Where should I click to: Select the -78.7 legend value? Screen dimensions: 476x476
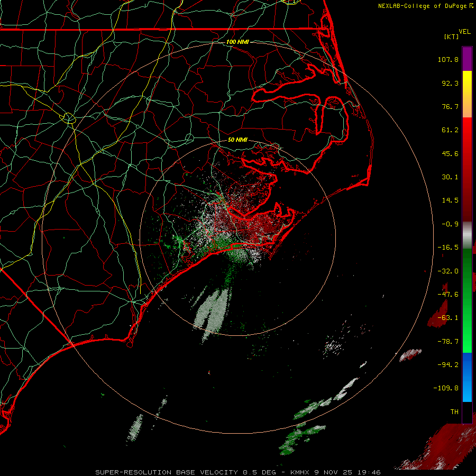(448, 342)
